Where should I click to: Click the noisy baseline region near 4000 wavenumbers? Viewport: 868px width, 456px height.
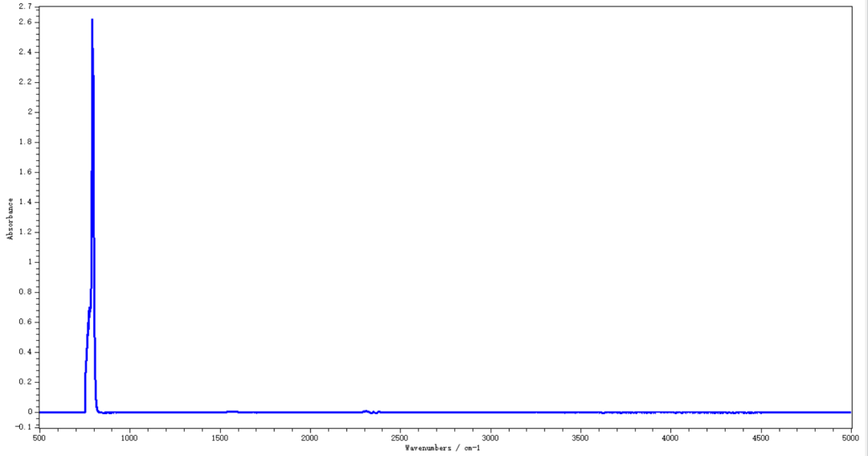671,412
